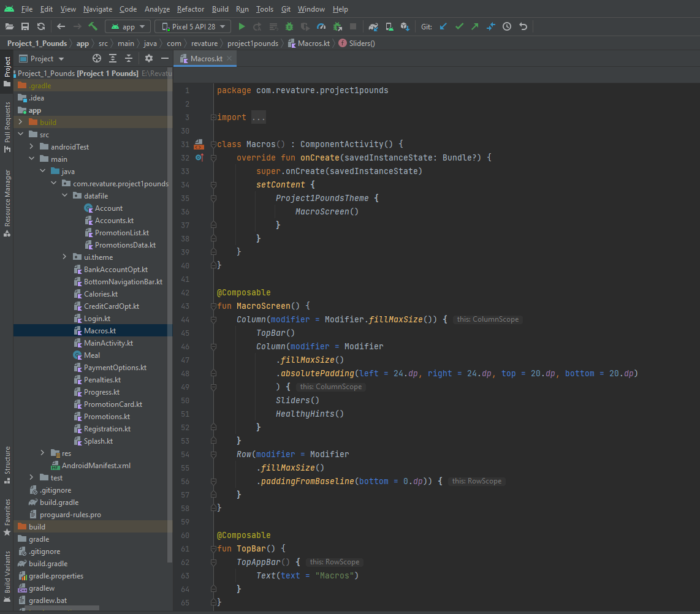Viewport: 700px width, 614px height.
Task: Open Favorites side tool window
Action: point(7,518)
